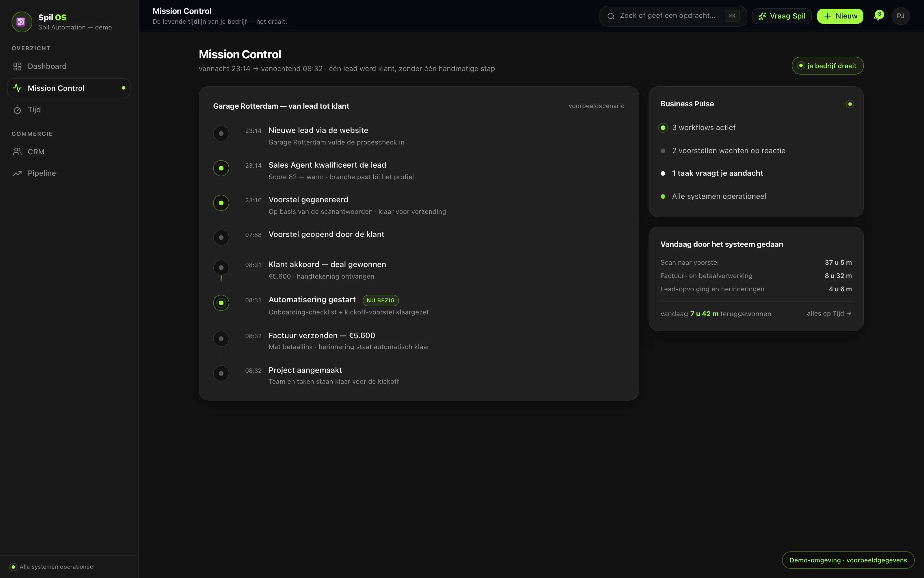924x578 pixels.
Task: Click the Pipeline trend arrow icon
Action: pyautogui.click(x=17, y=174)
